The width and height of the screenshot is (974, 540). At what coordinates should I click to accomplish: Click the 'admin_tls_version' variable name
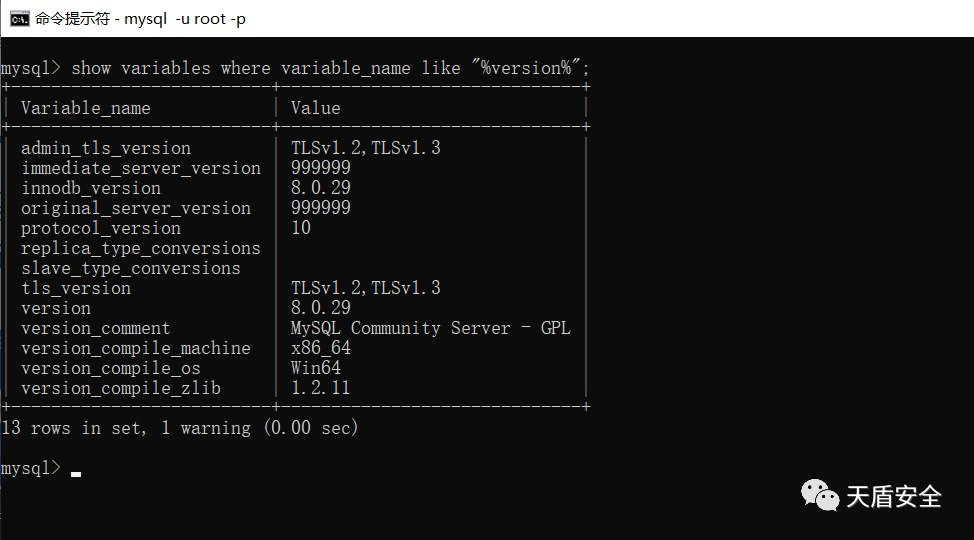point(106,148)
